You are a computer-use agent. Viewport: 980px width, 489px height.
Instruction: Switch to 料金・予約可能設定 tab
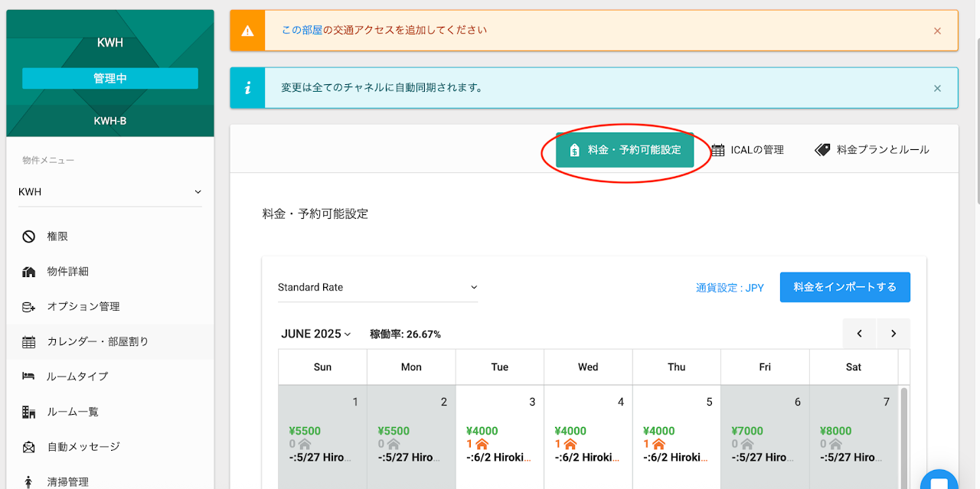tap(625, 150)
